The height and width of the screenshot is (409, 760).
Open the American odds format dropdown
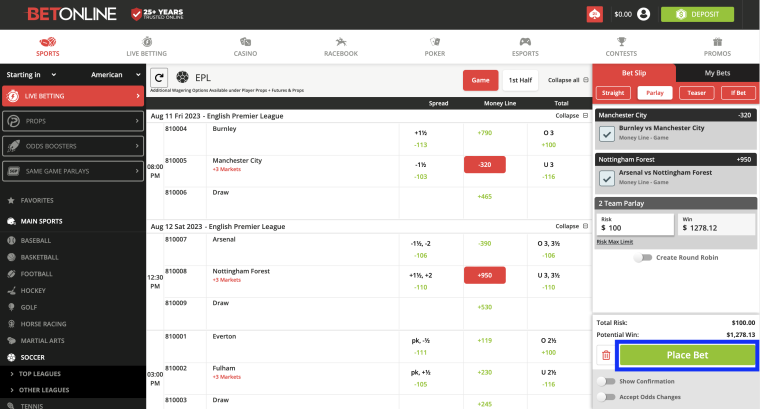pyautogui.click(x=115, y=75)
